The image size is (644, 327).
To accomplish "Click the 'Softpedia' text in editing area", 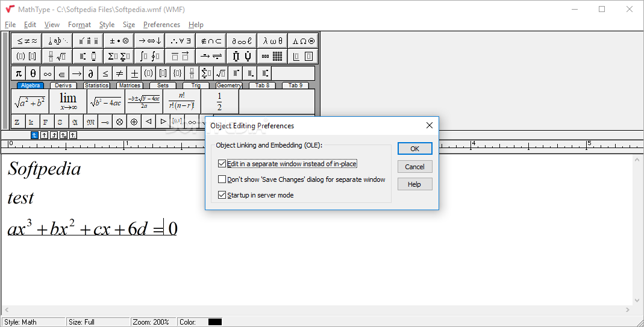I will (45, 169).
